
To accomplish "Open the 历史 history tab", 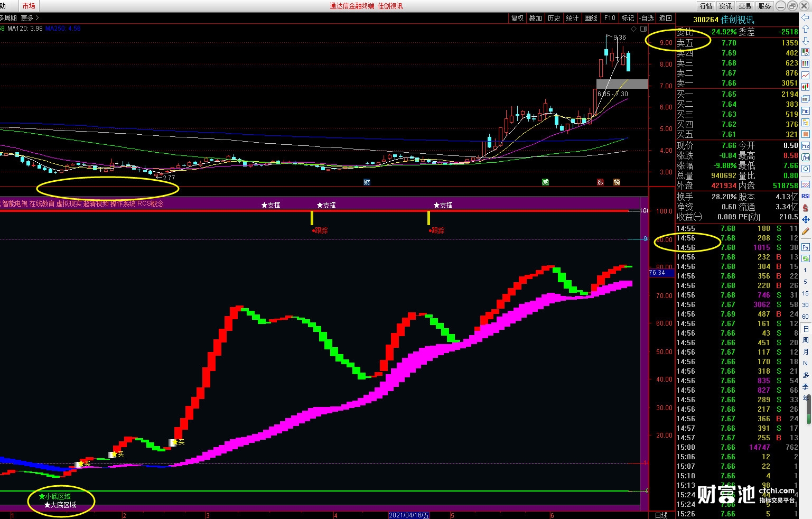I will [554, 18].
